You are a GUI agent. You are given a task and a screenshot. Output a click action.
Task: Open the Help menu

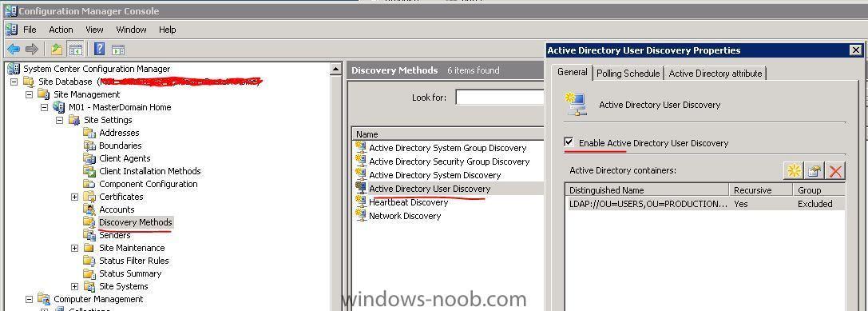coord(167,30)
